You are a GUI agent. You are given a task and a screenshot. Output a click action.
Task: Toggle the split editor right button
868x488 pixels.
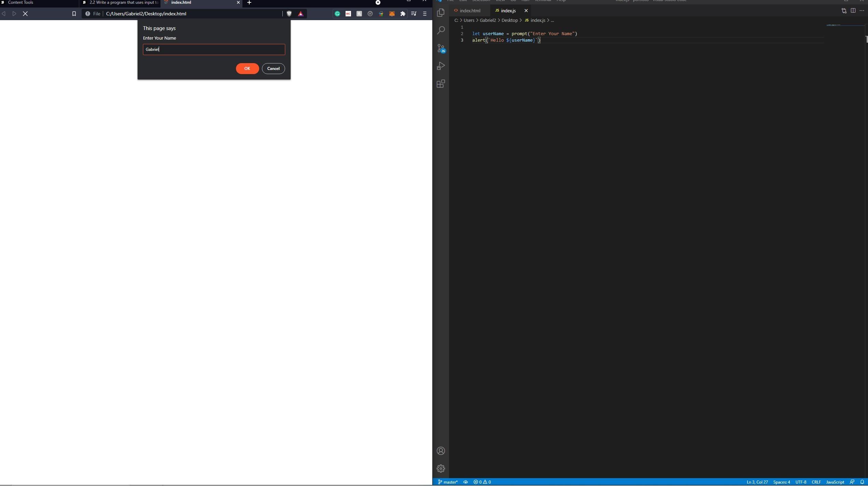(853, 11)
